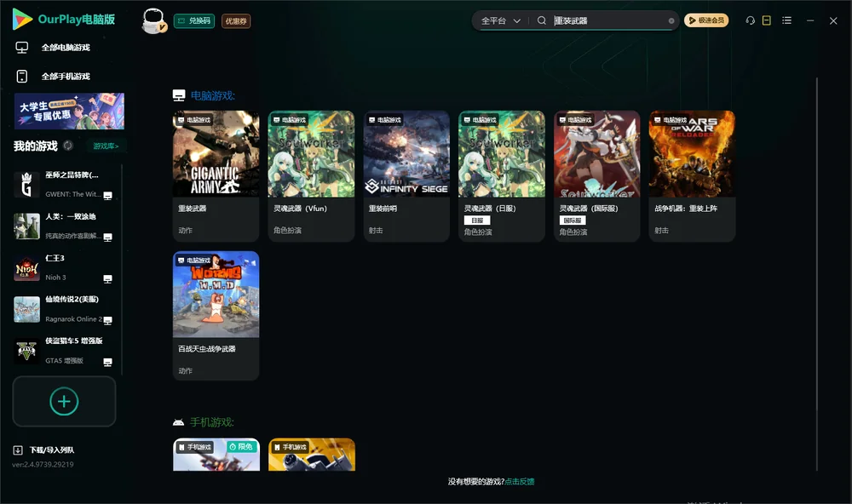The image size is (852, 504).
Task: Click the PC icon beside Nioh 3
Action: pos(107,278)
